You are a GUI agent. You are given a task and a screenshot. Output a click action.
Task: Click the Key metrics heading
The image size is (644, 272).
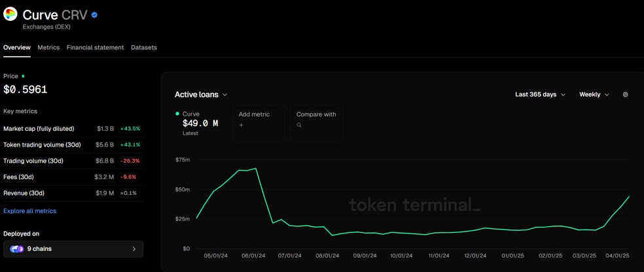[20, 111]
